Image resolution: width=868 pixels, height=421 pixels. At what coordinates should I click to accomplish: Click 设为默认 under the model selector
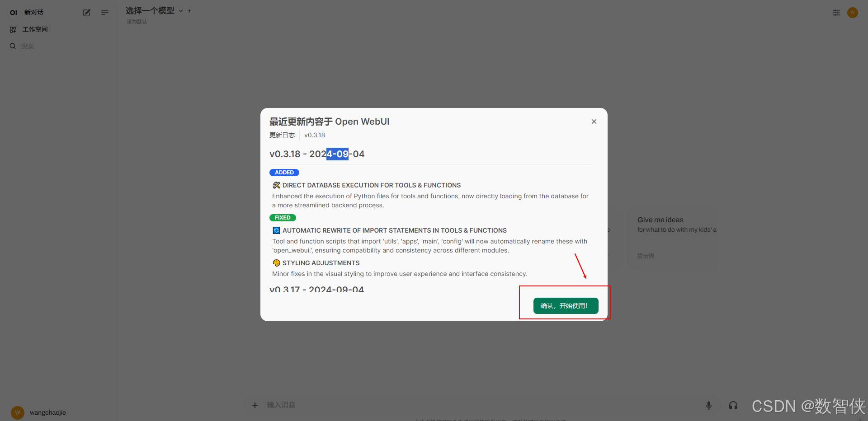tap(137, 22)
